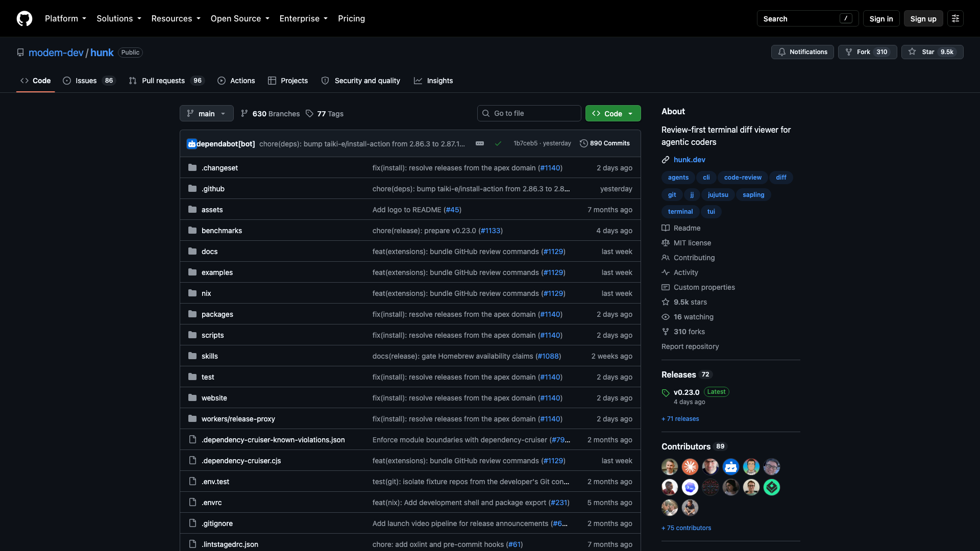This screenshot has width=980, height=551.
Task: Focus the Go to file input
Action: 529,113
